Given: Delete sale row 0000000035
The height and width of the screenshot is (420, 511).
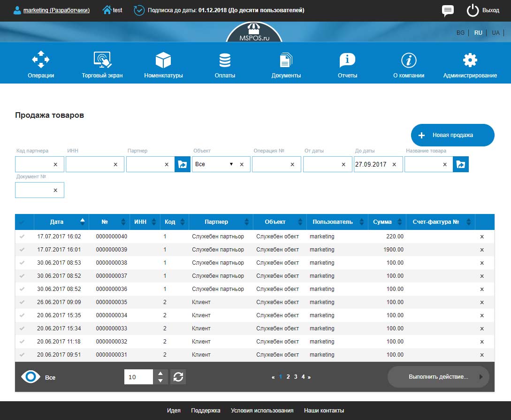Looking at the screenshot, I should tap(481, 302).
